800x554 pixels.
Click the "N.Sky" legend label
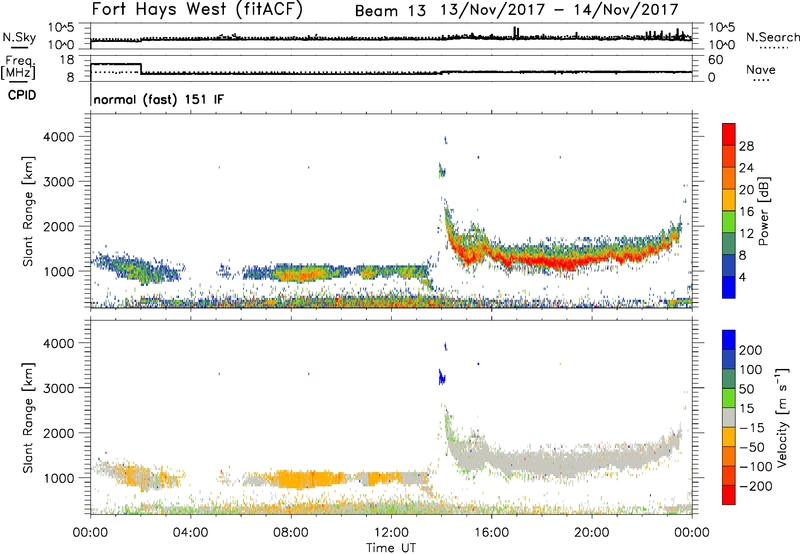coord(19,37)
